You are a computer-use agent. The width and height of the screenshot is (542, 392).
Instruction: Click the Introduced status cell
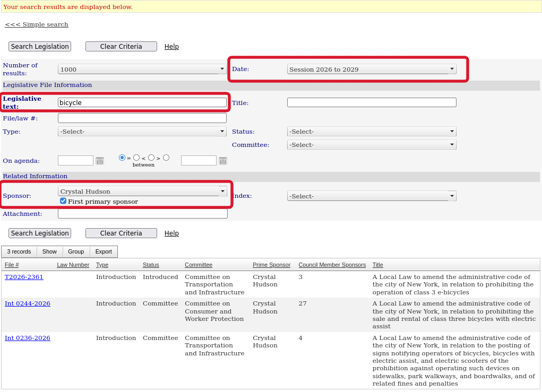tap(160, 277)
